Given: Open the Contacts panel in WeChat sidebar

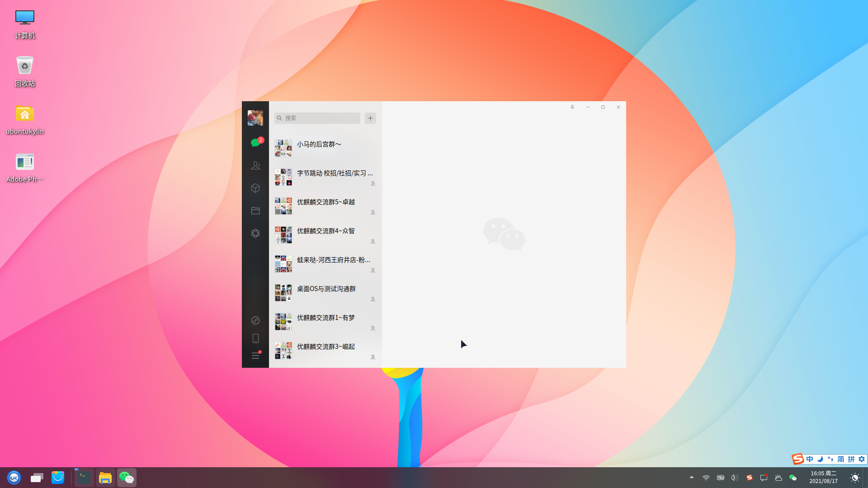Looking at the screenshot, I should point(255,165).
